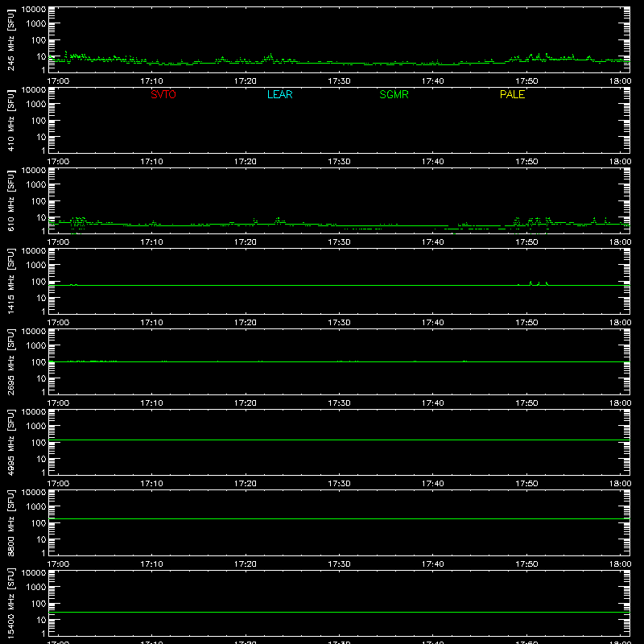
Task: Click the flat green trace in the 15400 MHz plot
Action: point(339,613)
